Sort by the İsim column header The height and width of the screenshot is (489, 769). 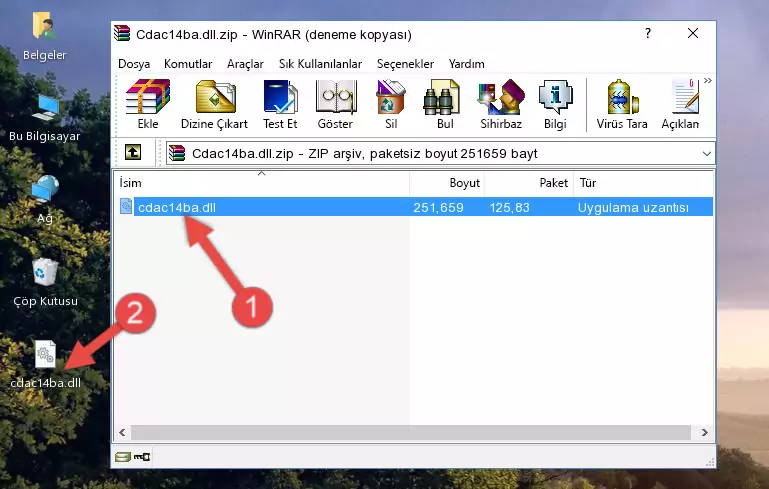(262, 183)
